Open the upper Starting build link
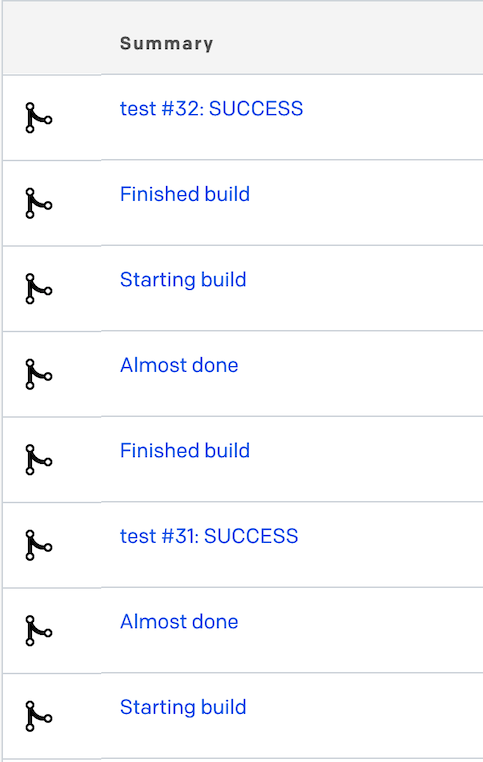The width and height of the screenshot is (483, 762). click(183, 279)
